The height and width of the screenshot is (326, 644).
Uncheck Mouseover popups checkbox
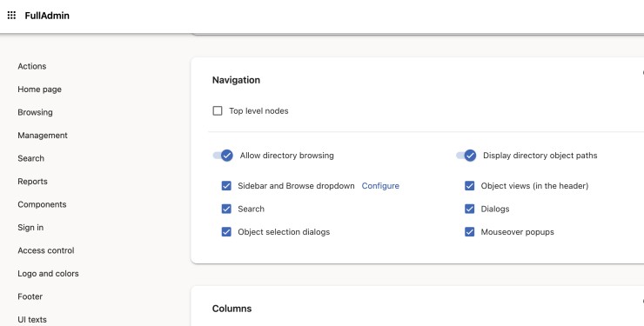click(x=469, y=232)
